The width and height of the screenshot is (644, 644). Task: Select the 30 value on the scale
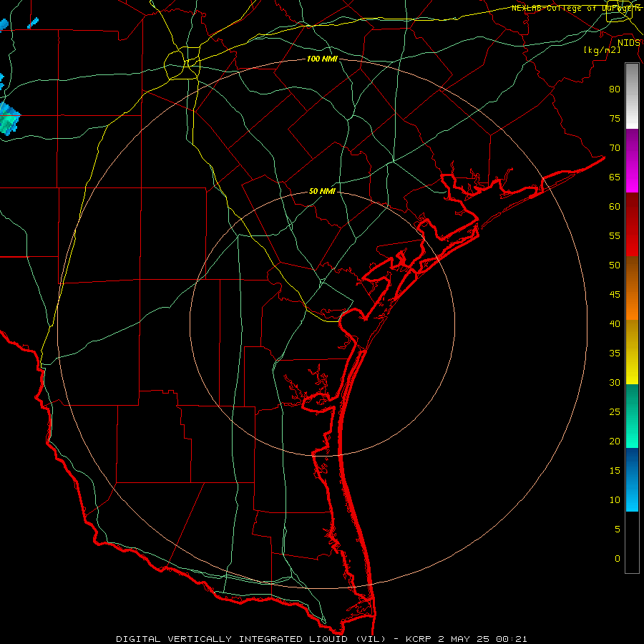615,382
